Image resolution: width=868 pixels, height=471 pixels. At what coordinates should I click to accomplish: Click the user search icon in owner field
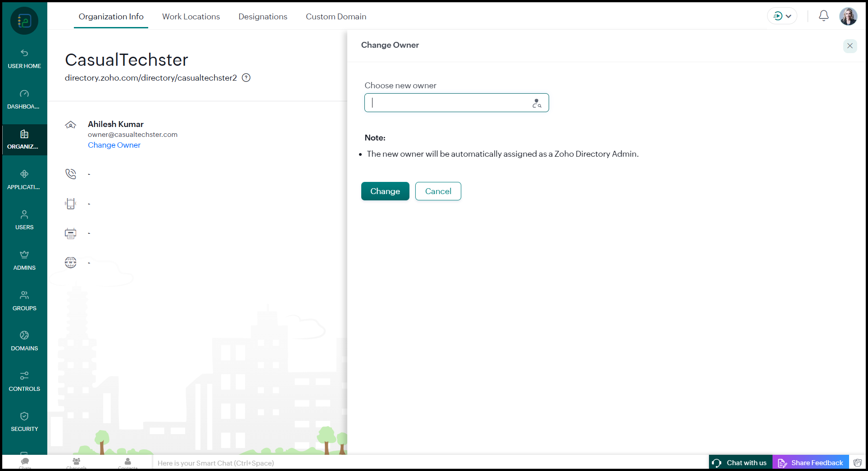coord(536,103)
